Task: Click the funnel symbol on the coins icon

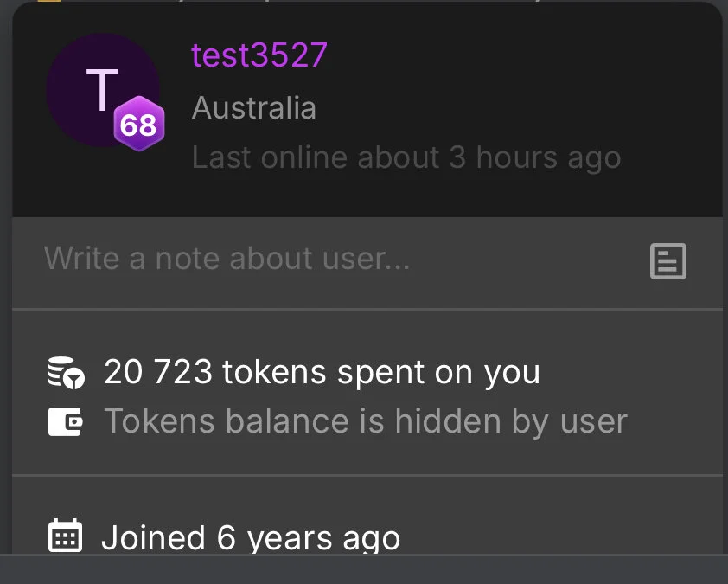Action: point(74,379)
